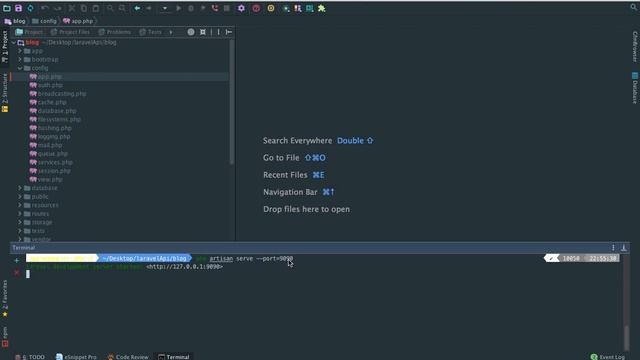The height and width of the screenshot is (360, 640).
Task: Open the Code Review tool window tab
Action: tap(128, 357)
